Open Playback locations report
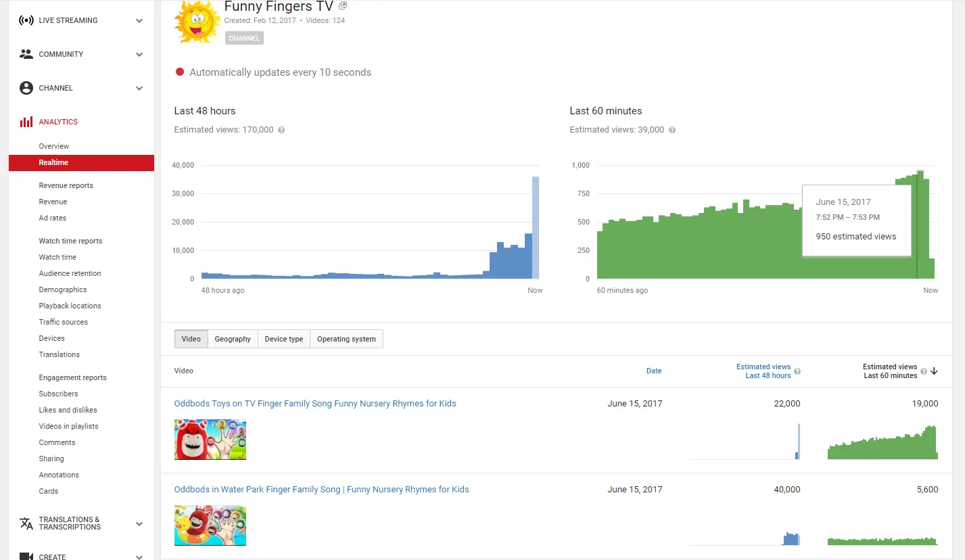This screenshot has width=965, height=560. coord(70,306)
